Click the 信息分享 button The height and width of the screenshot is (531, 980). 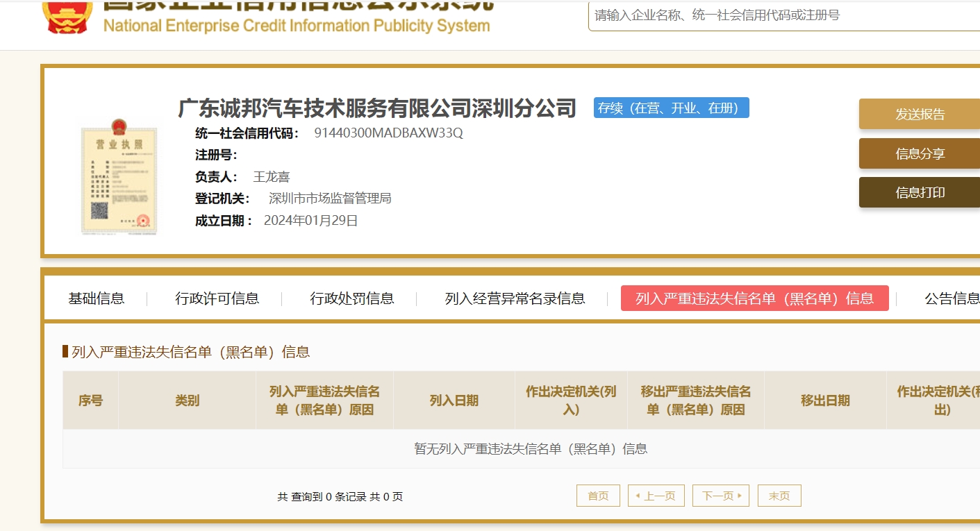tap(920, 153)
